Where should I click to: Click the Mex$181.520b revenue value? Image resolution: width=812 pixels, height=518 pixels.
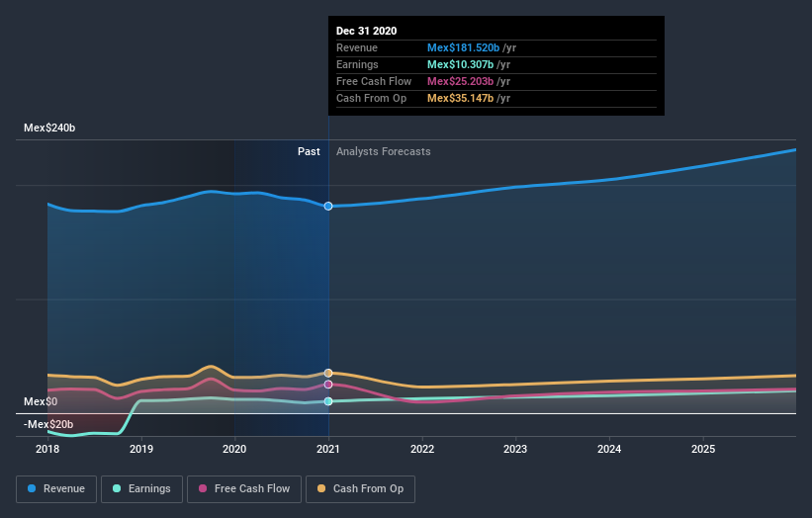463,47
